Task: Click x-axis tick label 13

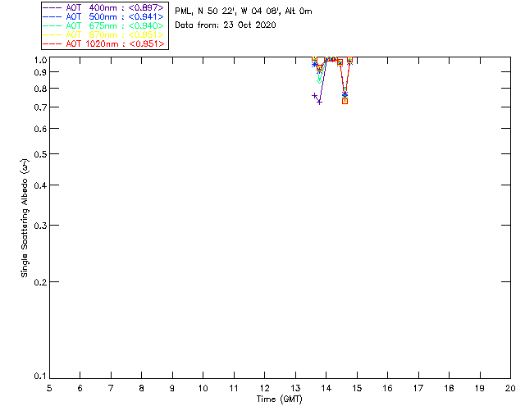Action: 295,388
